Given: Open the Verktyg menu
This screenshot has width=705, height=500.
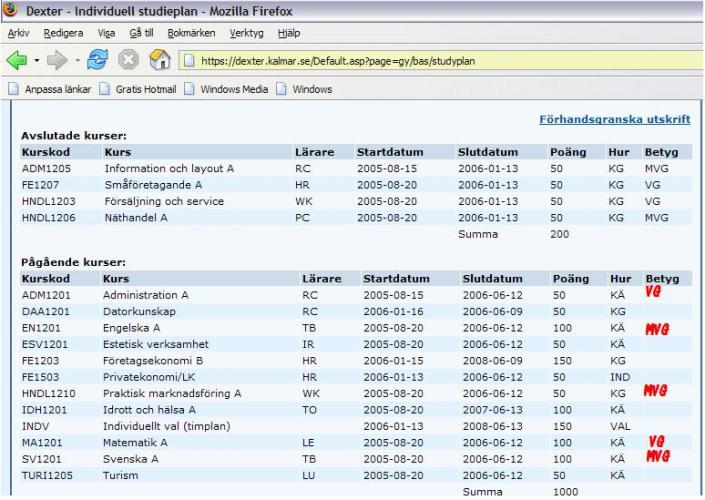Looking at the screenshot, I should coord(247,33).
